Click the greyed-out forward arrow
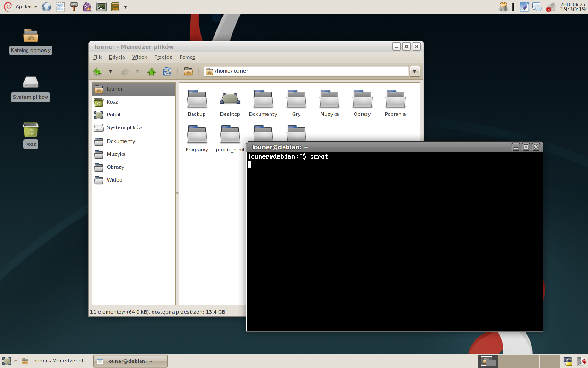Screen dimensions: 588x368 click(124, 71)
